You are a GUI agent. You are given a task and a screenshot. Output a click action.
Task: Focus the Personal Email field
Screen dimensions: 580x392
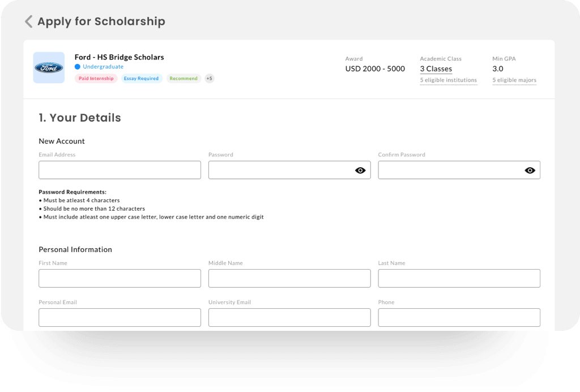(x=120, y=317)
